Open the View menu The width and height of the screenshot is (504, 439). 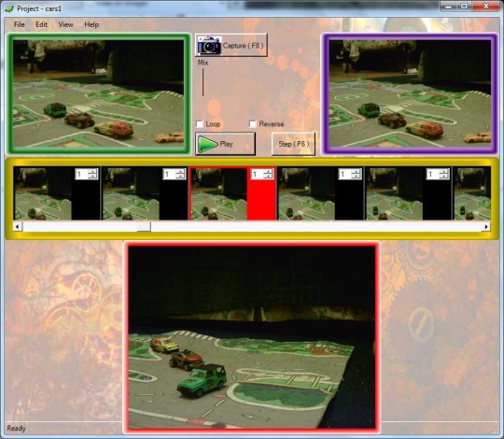(x=65, y=24)
